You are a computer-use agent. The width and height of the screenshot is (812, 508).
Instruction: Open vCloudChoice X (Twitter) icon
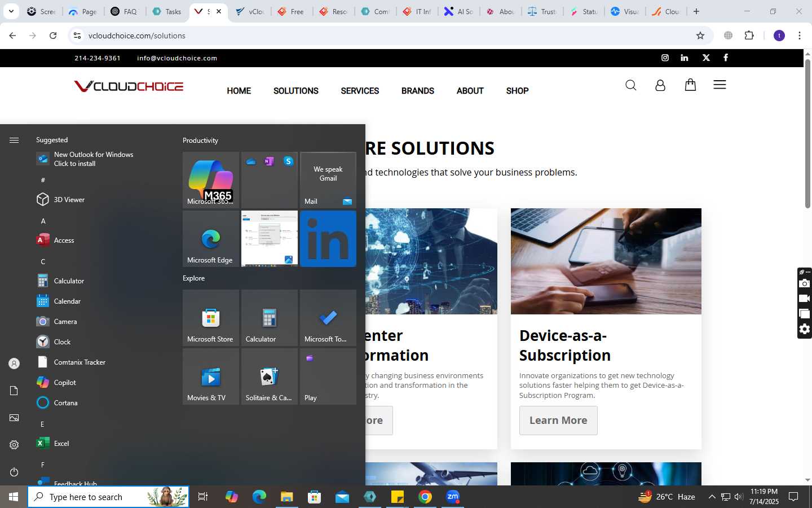(706, 58)
